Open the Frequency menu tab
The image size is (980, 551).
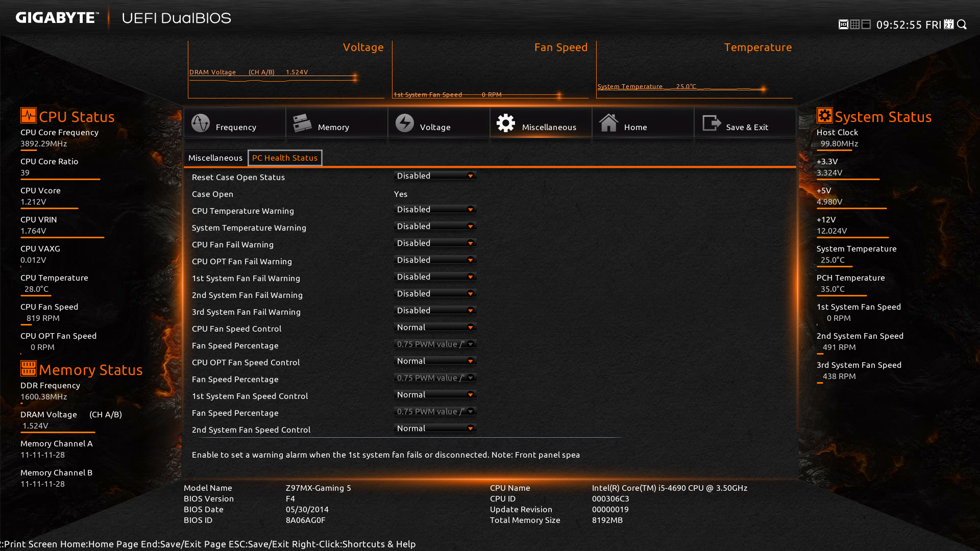click(235, 123)
